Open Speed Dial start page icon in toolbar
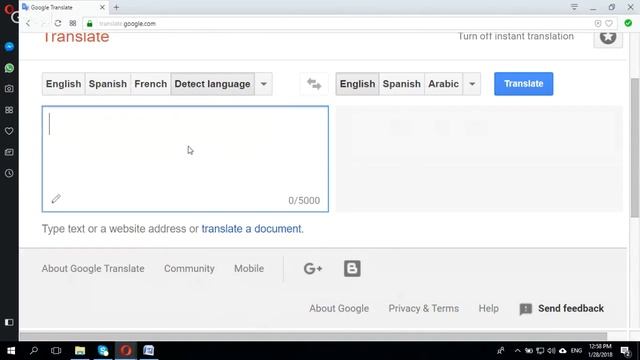640x360 pixels. (73, 23)
